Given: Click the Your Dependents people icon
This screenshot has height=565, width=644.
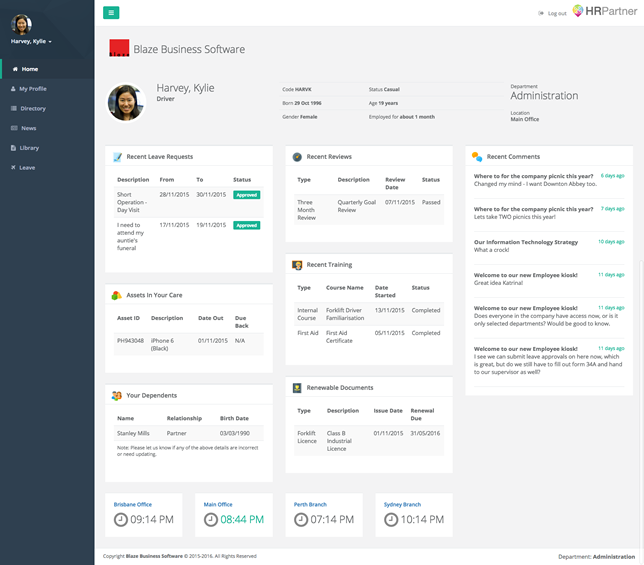Looking at the screenshot, I should (x=117, y=396).
